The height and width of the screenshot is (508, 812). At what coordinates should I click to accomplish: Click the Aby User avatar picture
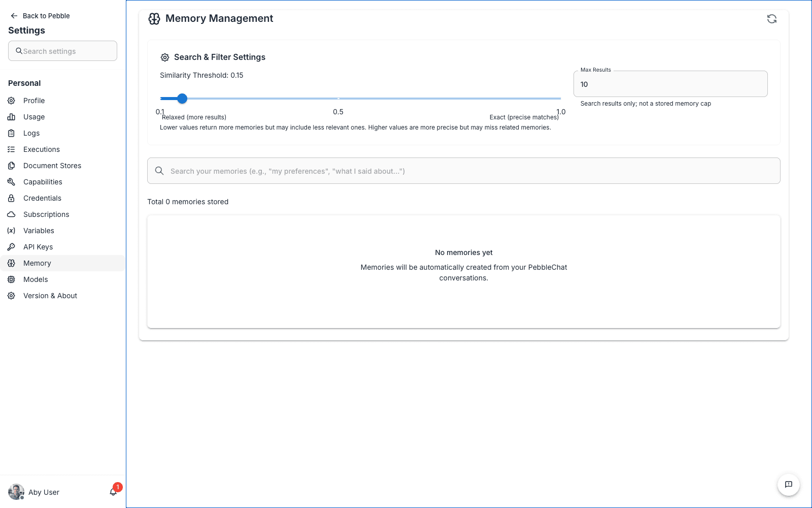click(x=16, y=492)
